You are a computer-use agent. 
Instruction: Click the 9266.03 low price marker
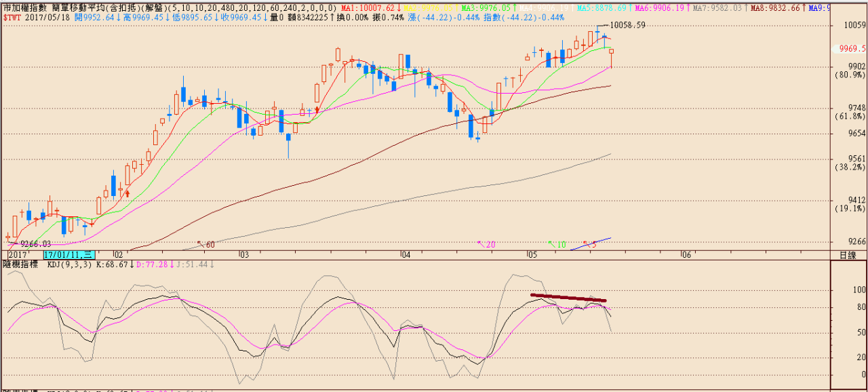pos(35,243)
